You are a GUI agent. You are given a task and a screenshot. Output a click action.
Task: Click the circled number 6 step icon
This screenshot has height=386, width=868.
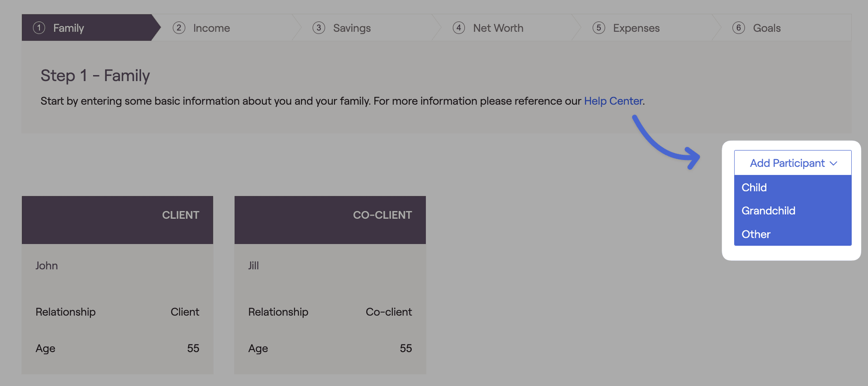[x=739, y=28]
